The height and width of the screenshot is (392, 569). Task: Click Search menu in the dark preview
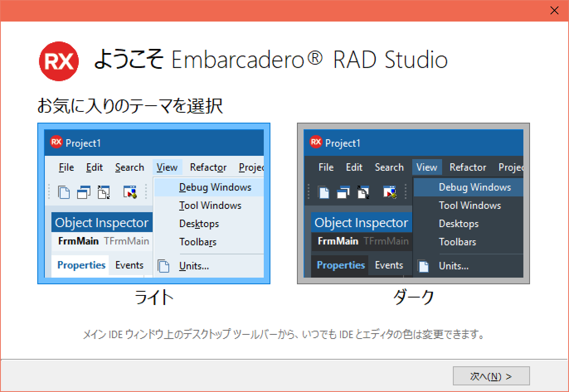tap(389, 167)
